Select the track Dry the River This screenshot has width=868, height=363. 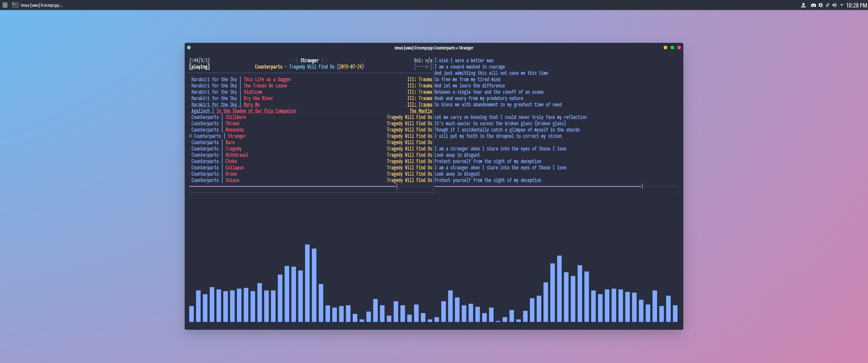tap(258, 98)
